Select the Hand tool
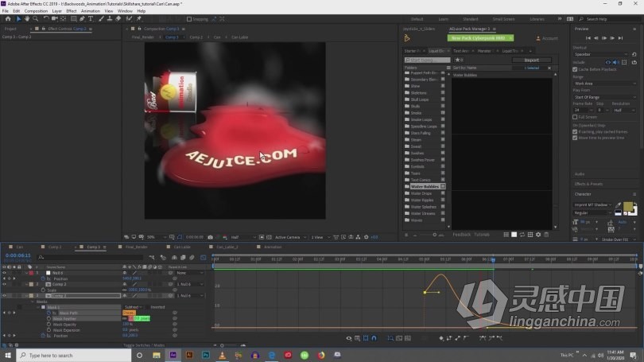 coord(27,19)
